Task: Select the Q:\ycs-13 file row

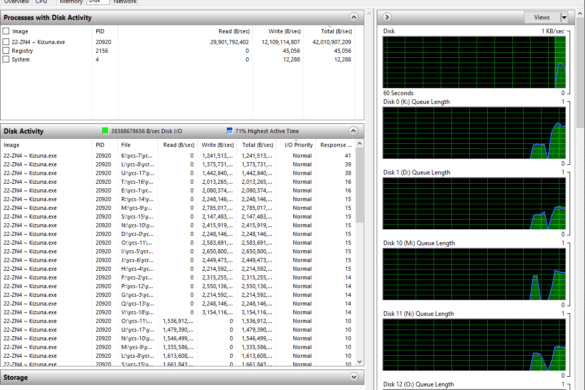Action: click(x=178, y=304)
